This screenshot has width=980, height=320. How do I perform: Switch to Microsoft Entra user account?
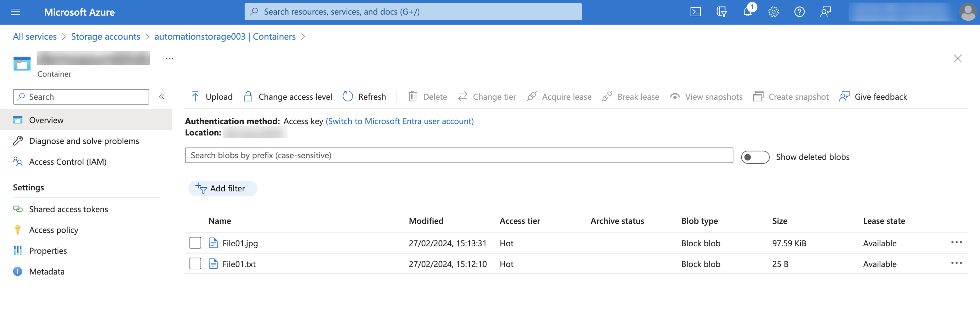[399, 121]
